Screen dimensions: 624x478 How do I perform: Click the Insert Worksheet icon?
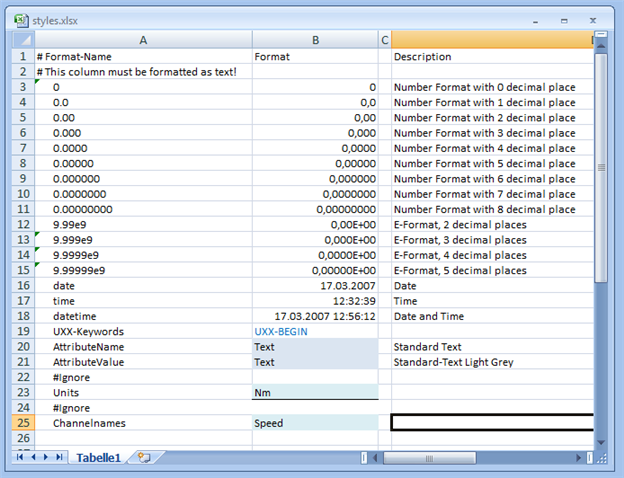pos(144,457)
